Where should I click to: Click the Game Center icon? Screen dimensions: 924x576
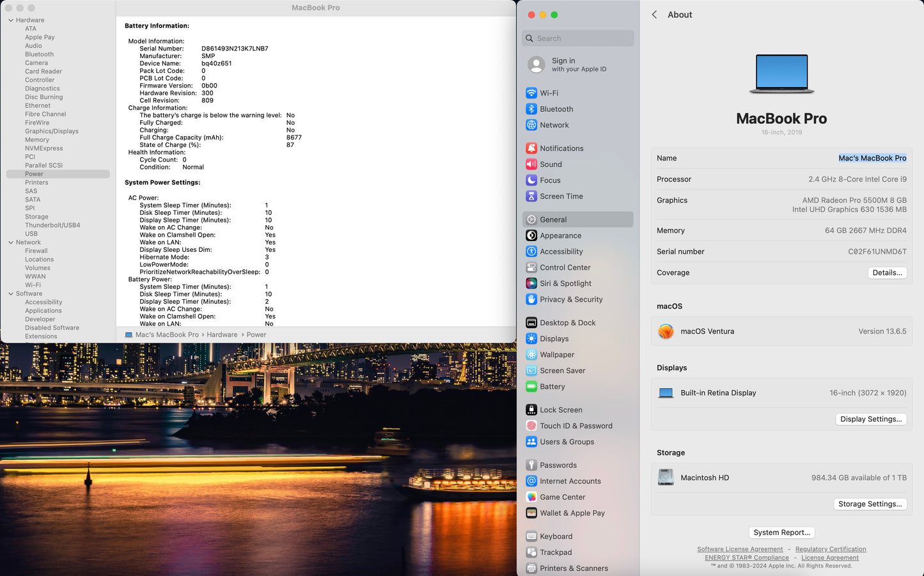point(531,497)
